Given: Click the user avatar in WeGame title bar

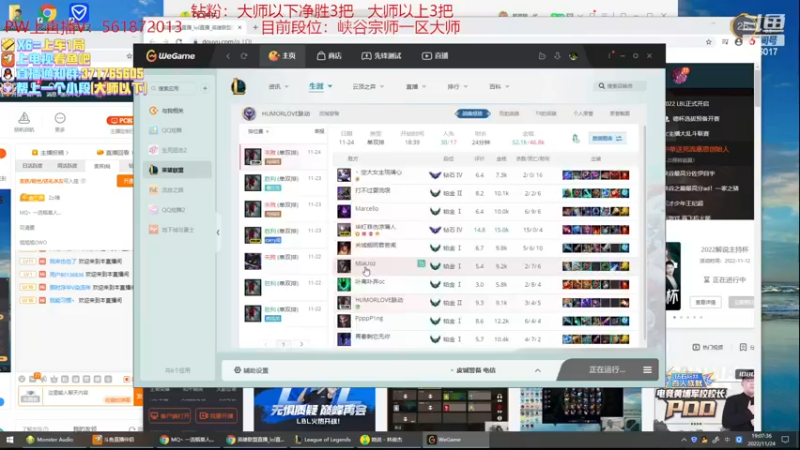Looking at the screenshot, I should click(573, 56).
